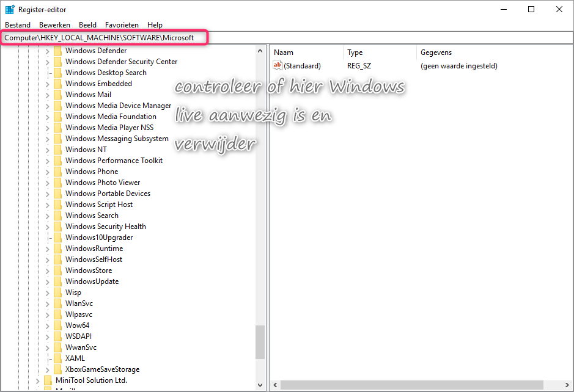Select the Windows Defender folder icon
574x392 pixels.
click(x=57, y=51)
